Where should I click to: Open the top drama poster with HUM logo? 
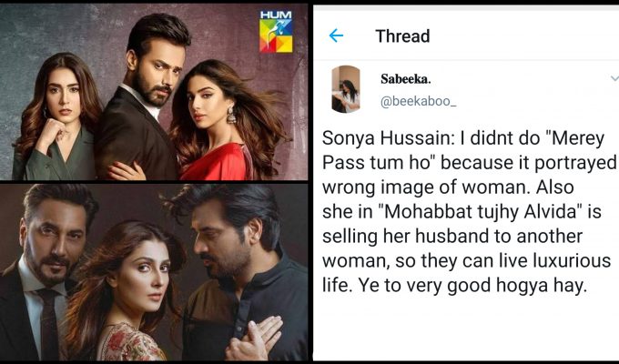tap(154, 92)
